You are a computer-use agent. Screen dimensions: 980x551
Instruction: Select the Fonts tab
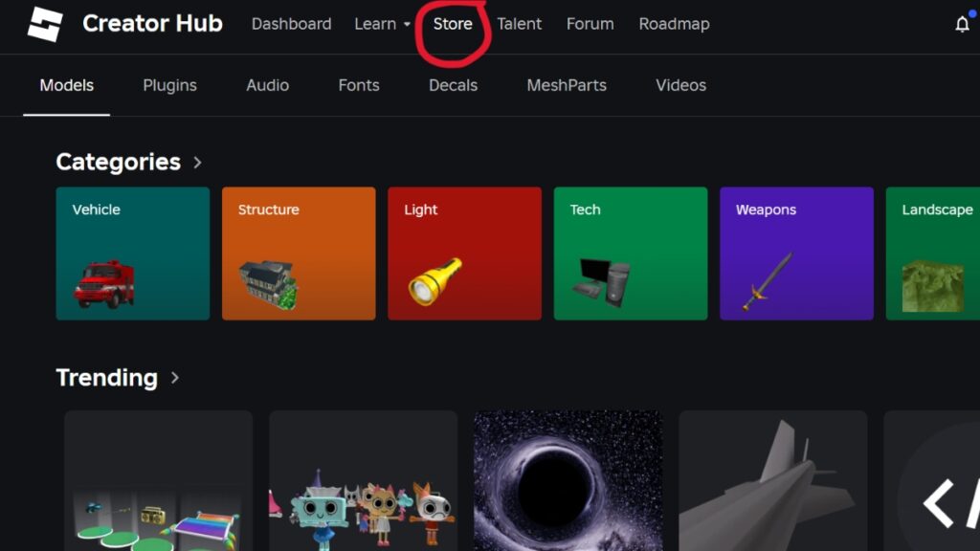tap(358, 85)
